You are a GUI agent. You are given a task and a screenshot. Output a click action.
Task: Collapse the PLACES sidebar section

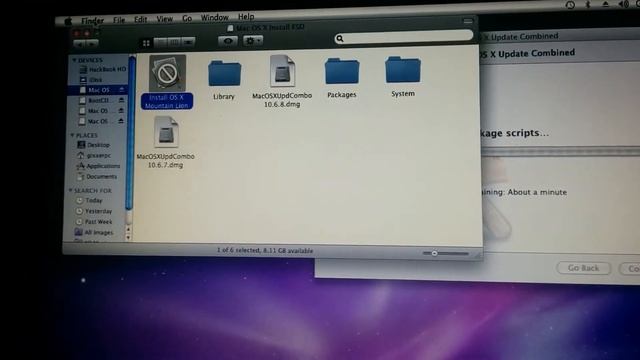point(73,135)
